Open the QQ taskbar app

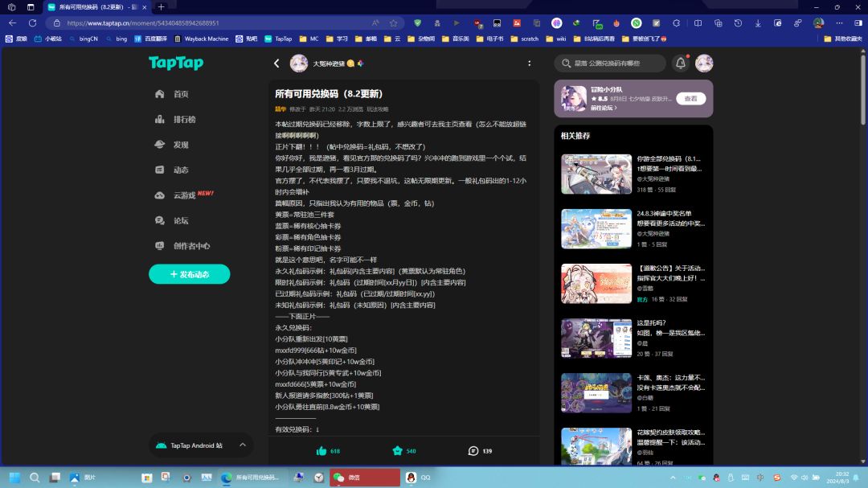[x=419, y=478]
